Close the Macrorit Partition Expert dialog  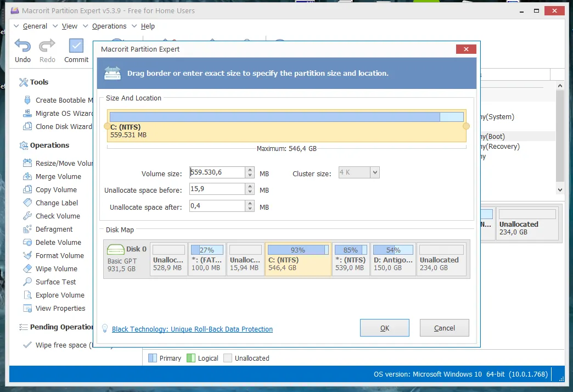click(x=466, y=49)
